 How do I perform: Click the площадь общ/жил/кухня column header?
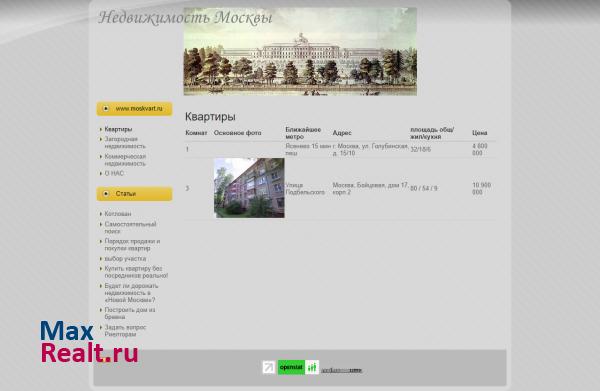pyautogui.click(x=432, y=133)
